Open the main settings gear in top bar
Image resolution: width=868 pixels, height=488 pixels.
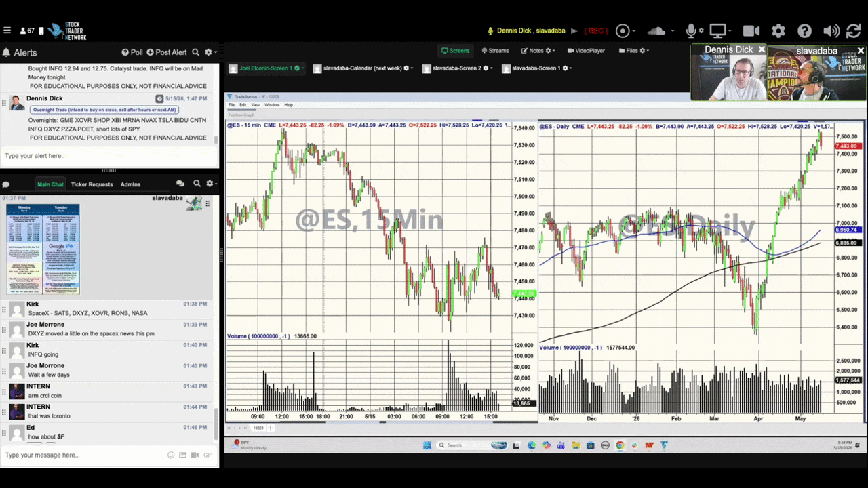pyautogui.click(x=778, y=30)
